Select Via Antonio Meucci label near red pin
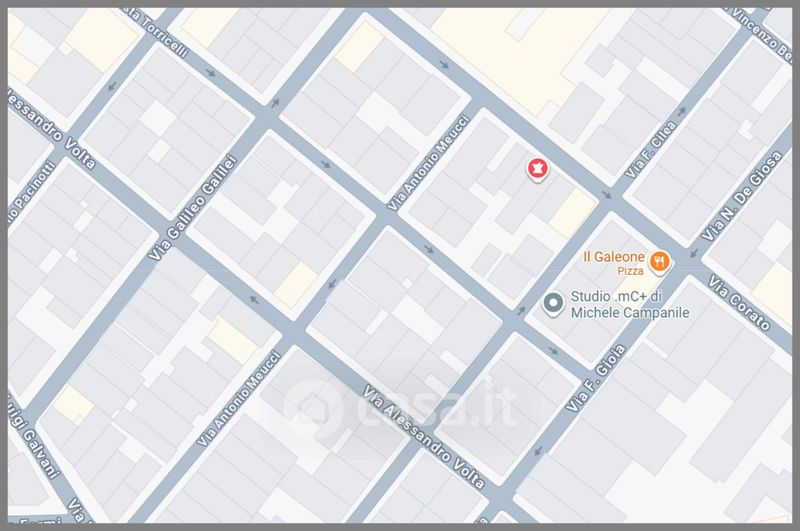The image size is (800, 531). [x=428, y=163]
